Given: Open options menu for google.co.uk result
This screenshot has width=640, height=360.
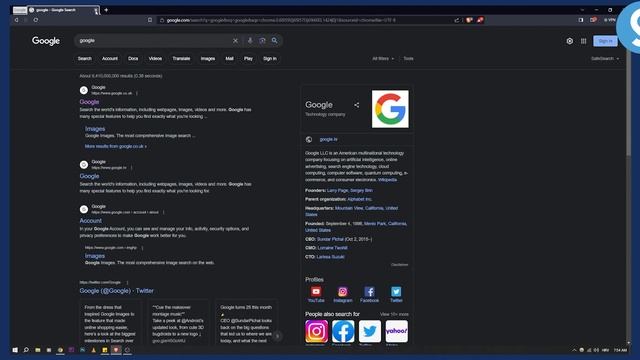Looking at the screenshot, I should coord(137,93).
